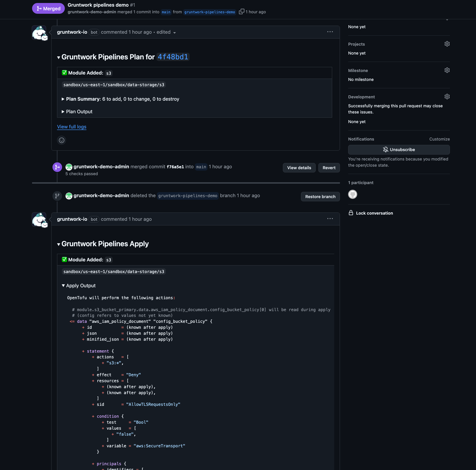Click the View full logs link
Screen dimensions: 476x470
[72, 127]
